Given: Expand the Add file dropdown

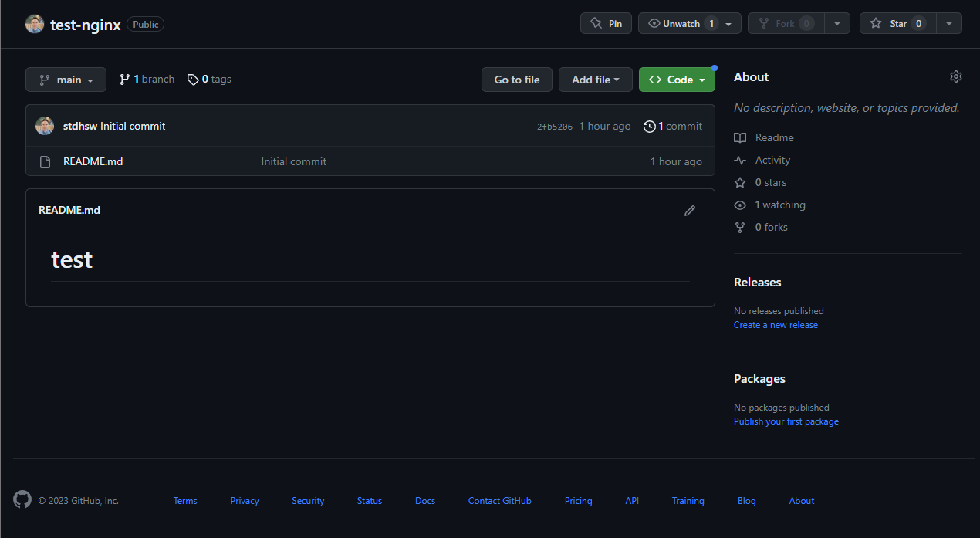Looking at the screenshot, I should pos(596,80).
